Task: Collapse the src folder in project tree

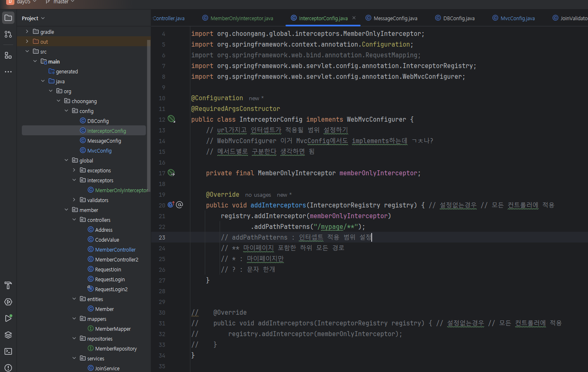Action: 27,52
